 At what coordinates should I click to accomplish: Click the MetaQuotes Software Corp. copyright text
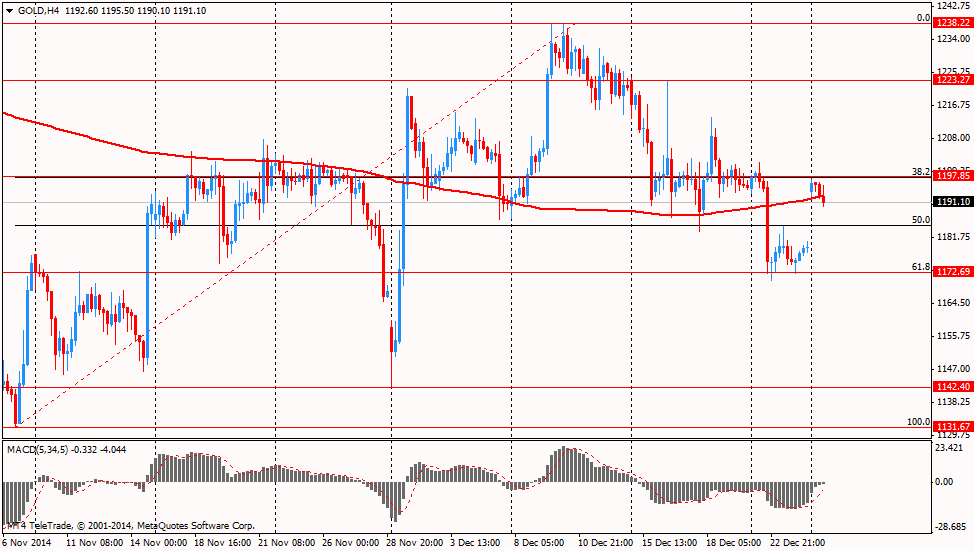click(x=196, y=526)
